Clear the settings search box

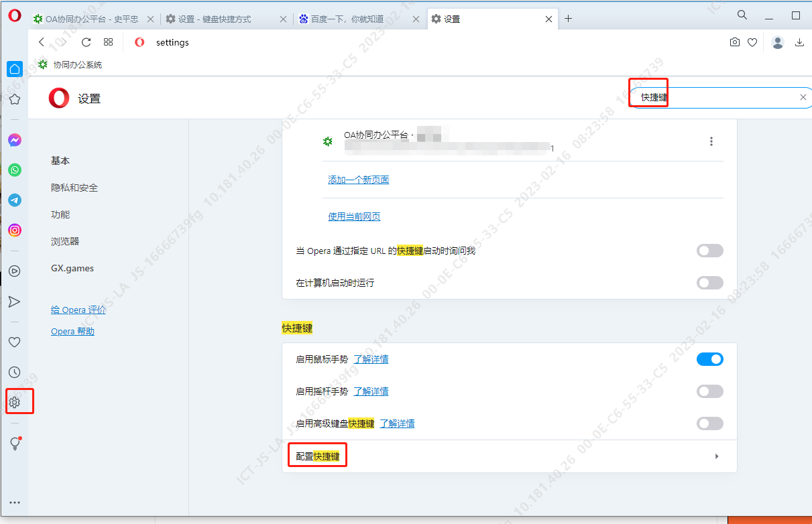[x=803, y=97]
